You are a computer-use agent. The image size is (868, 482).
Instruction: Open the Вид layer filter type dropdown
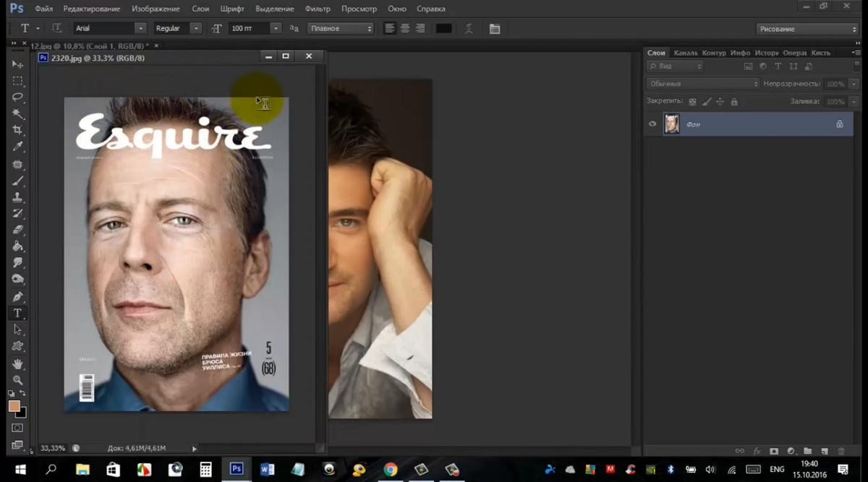[675, 66]
